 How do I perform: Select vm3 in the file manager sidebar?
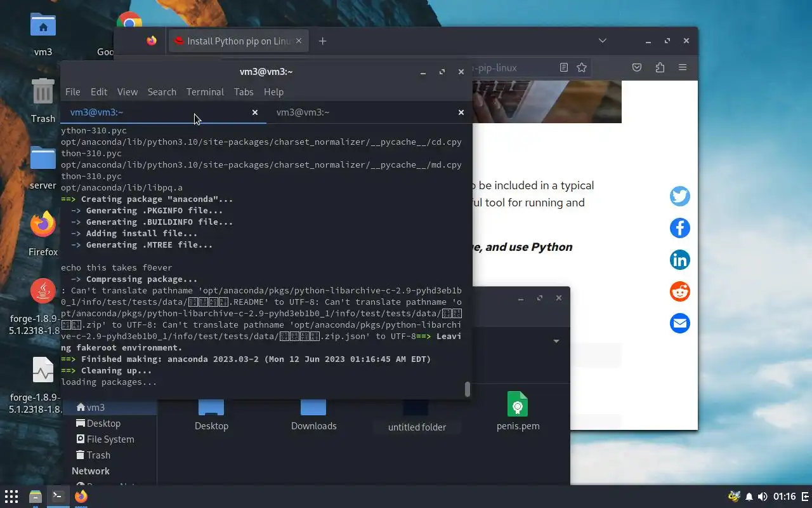110,408
